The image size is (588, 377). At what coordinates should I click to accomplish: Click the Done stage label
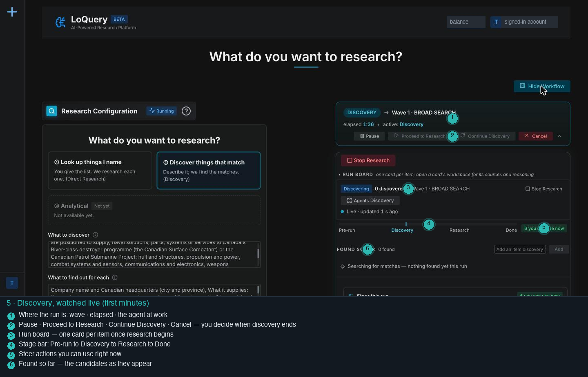click(x=511, y=231)
